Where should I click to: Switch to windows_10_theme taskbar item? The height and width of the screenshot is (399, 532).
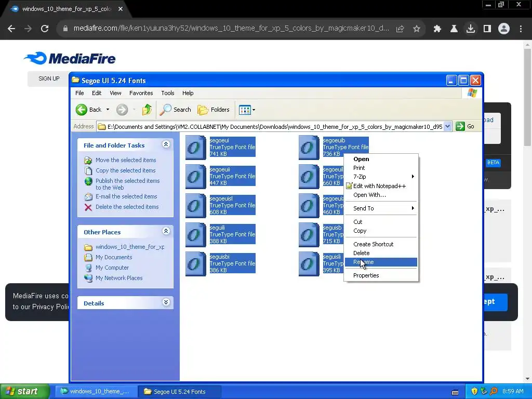tap(96, 391)
